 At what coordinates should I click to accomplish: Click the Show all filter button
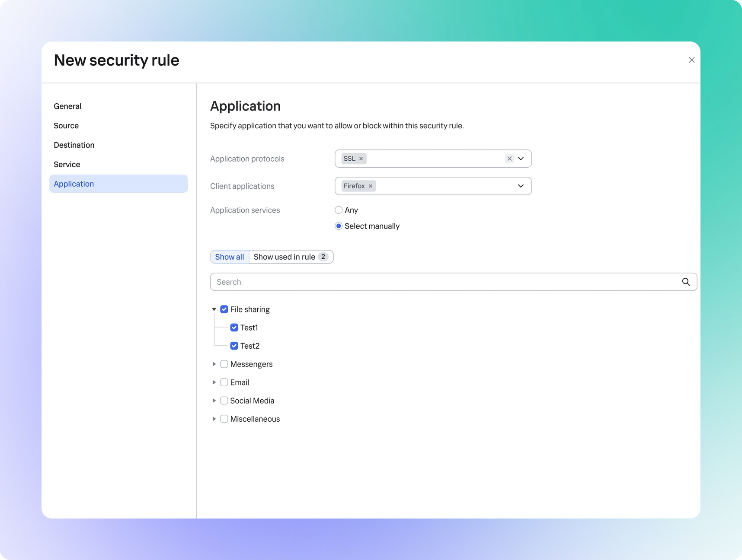[x=230, y=257]
